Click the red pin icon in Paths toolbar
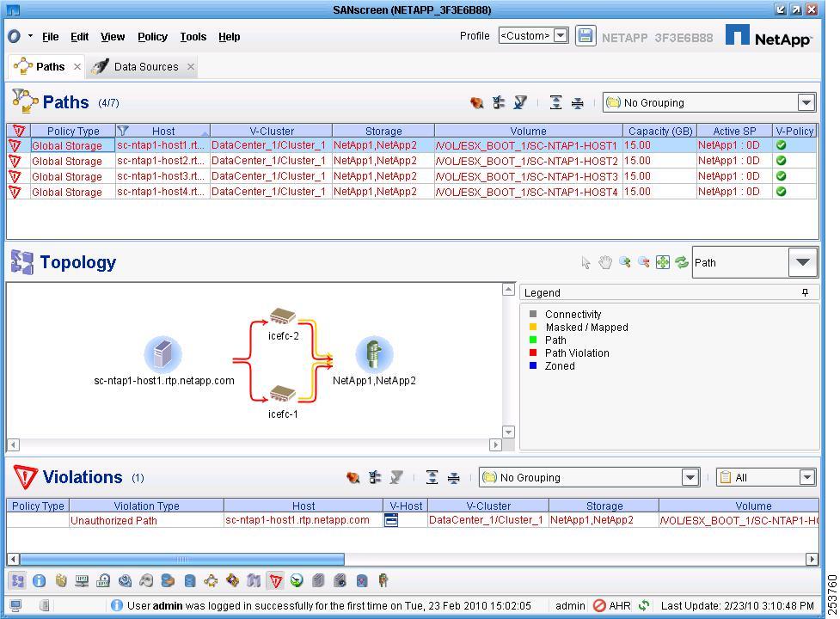Screen dimensions: 840x619 click(x=476, y=102)
